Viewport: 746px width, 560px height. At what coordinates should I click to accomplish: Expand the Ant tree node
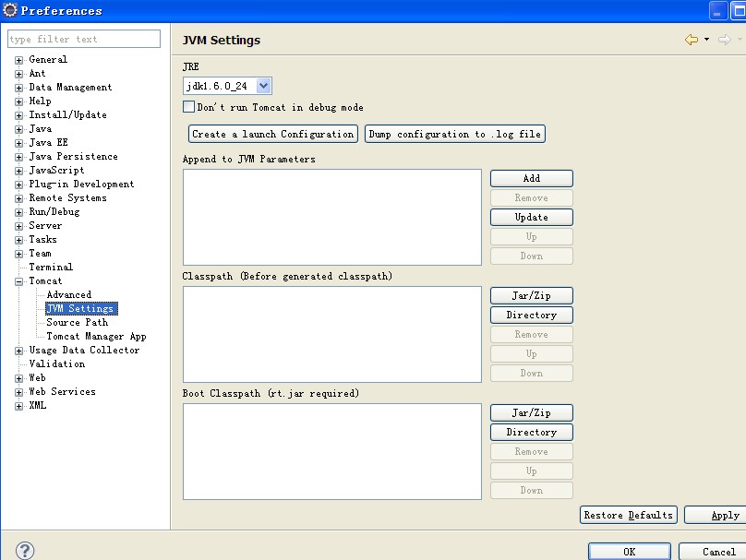tap(19, 74)
